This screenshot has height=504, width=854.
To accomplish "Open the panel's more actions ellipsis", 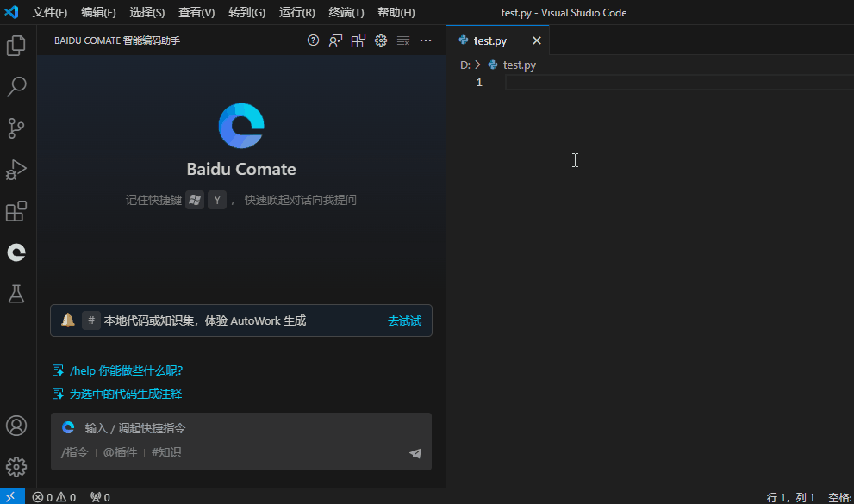I will click(426, 40).
